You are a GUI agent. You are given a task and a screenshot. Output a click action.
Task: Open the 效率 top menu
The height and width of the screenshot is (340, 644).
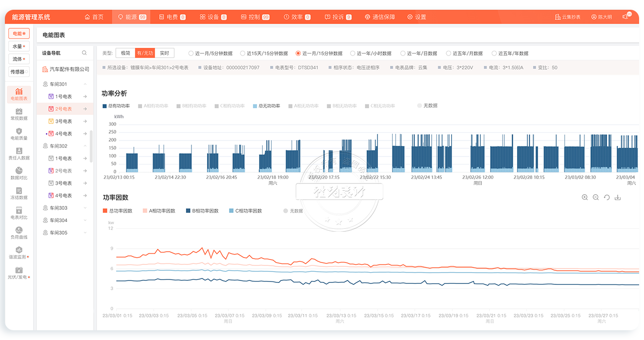[x=297, y=17]
